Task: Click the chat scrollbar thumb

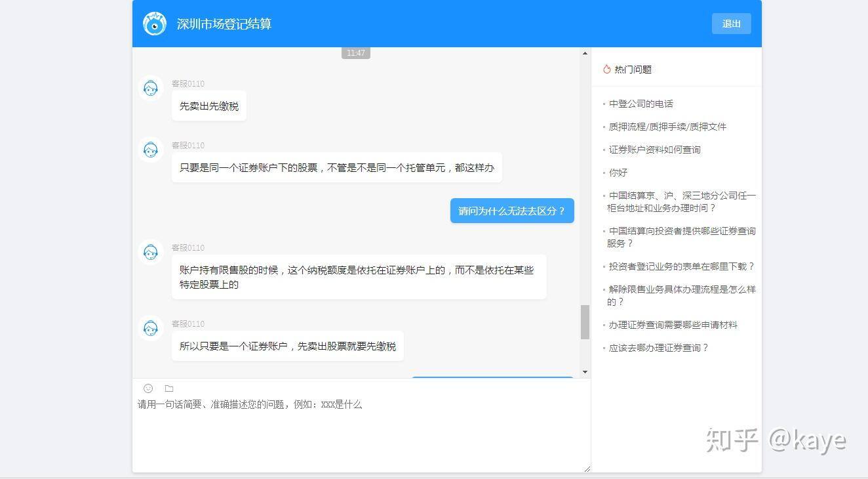Action: [585, 322]
